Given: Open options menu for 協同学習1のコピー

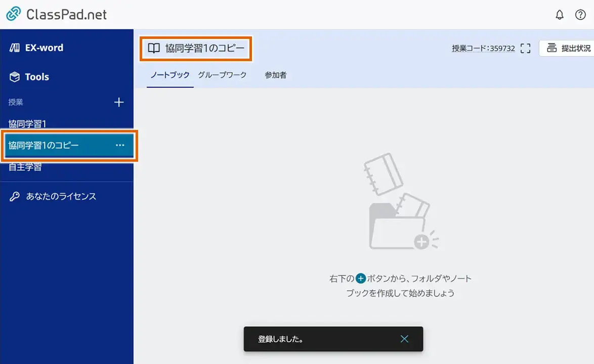Looking at the screenshot, I should [x=120, y=146].
